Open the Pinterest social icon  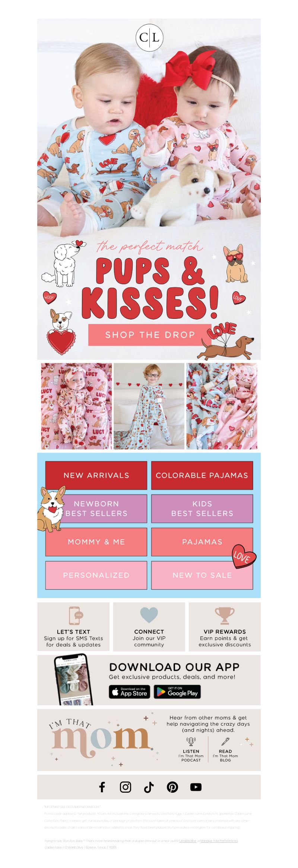click(172, 787)
